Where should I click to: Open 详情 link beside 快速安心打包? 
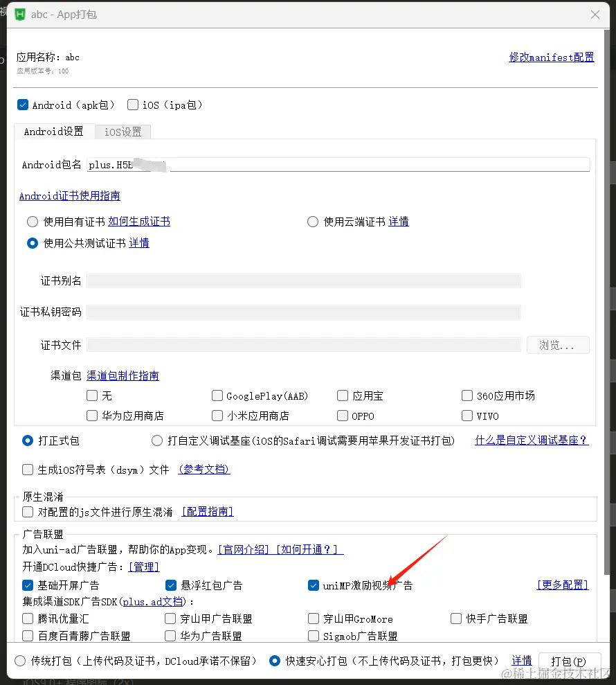pos(522,661)
